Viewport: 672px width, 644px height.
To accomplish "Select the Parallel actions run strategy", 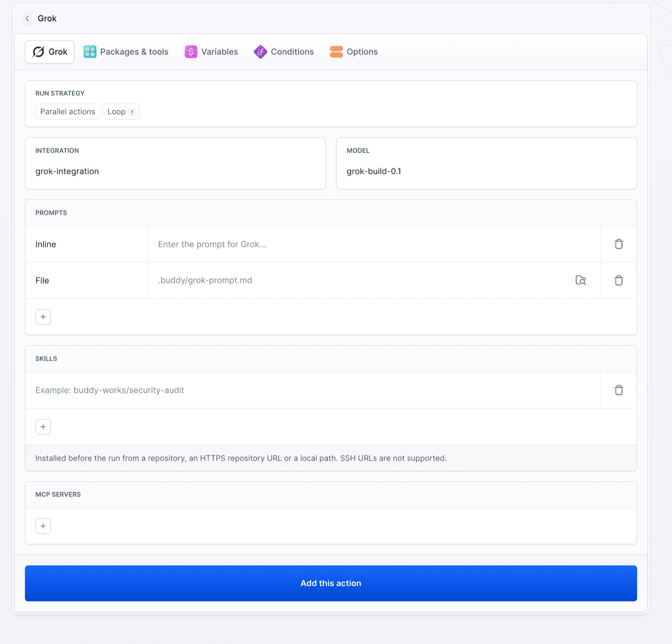I will [x=68, y=112].
